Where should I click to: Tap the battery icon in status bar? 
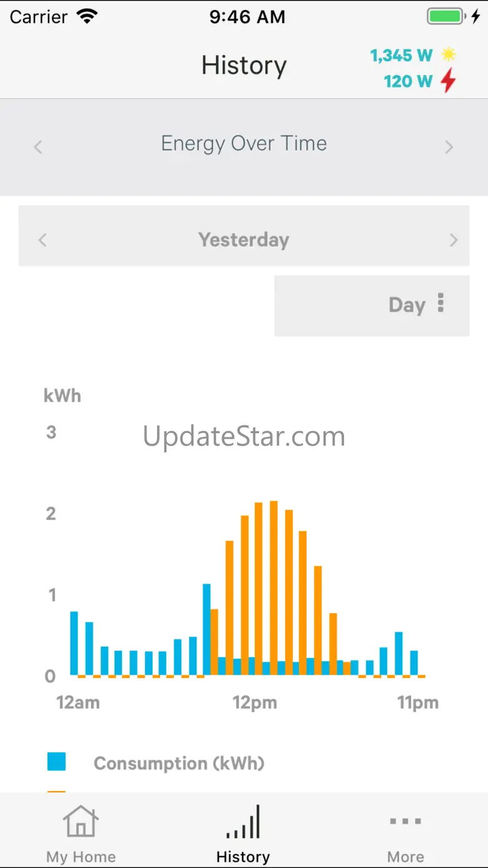[445, 17]
